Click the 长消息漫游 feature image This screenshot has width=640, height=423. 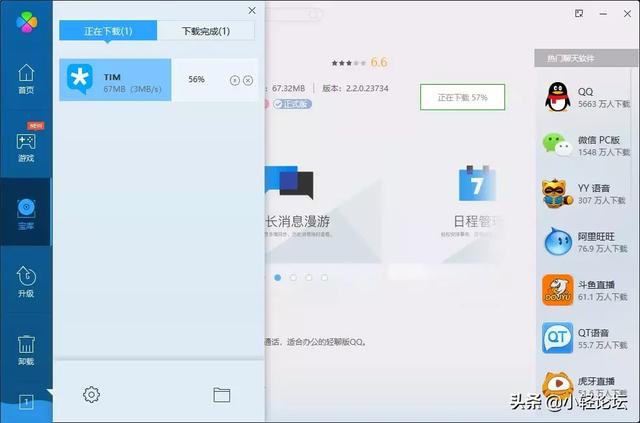coord(290,182)
